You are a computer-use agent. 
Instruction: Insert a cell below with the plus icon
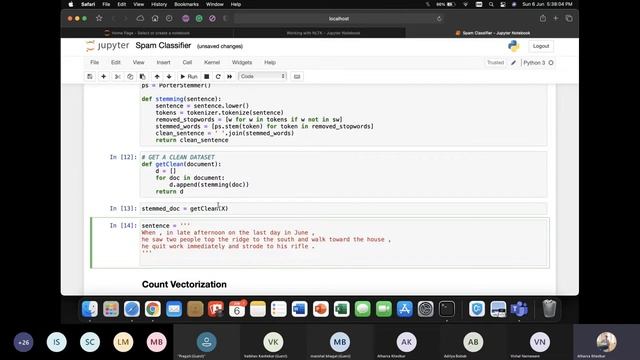tap(104, 76)
